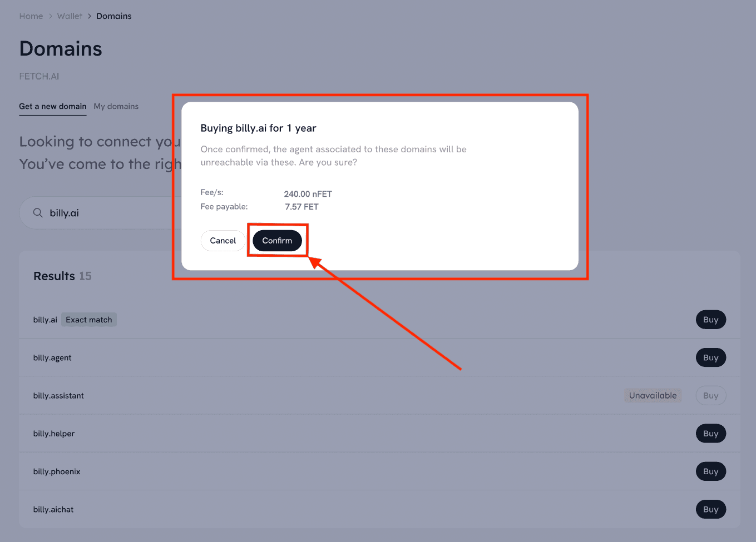The height and width of the screenshot is (542, 756).
Task: Click the disabled Buy for billy.assistant
Action: pyautogui.click(x=710, y=396)
